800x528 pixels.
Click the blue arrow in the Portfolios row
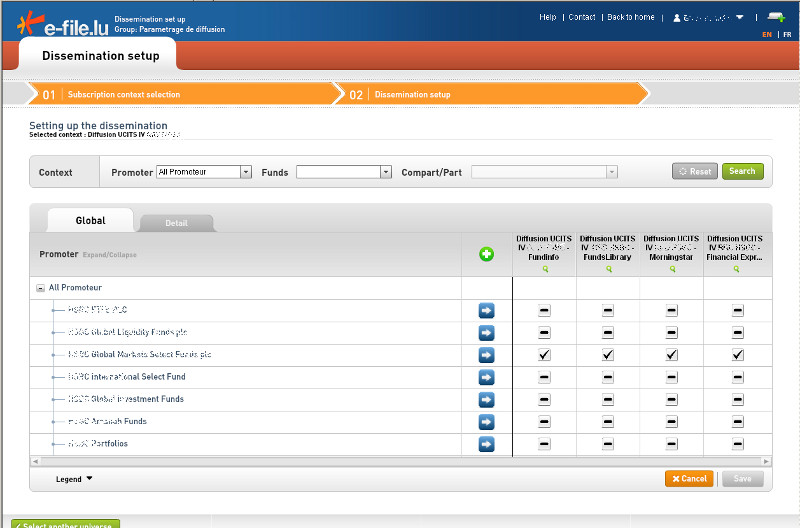[x=486, y=444]
